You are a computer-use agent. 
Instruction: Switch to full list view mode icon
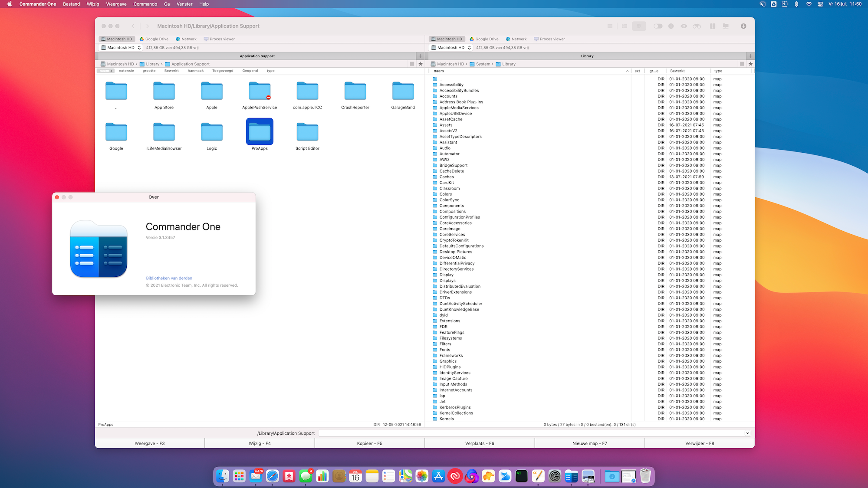[610, 26]
